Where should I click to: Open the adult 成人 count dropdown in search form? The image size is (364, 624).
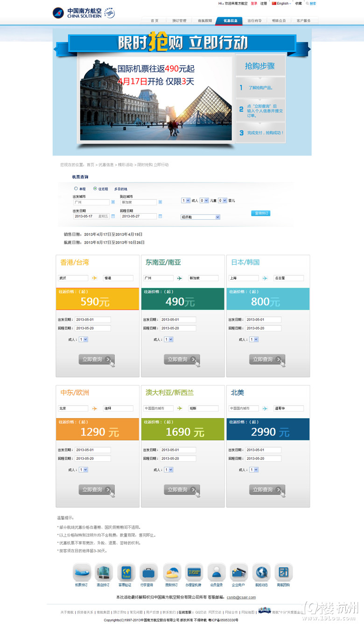pyautogui.click(x=186, y=200)
